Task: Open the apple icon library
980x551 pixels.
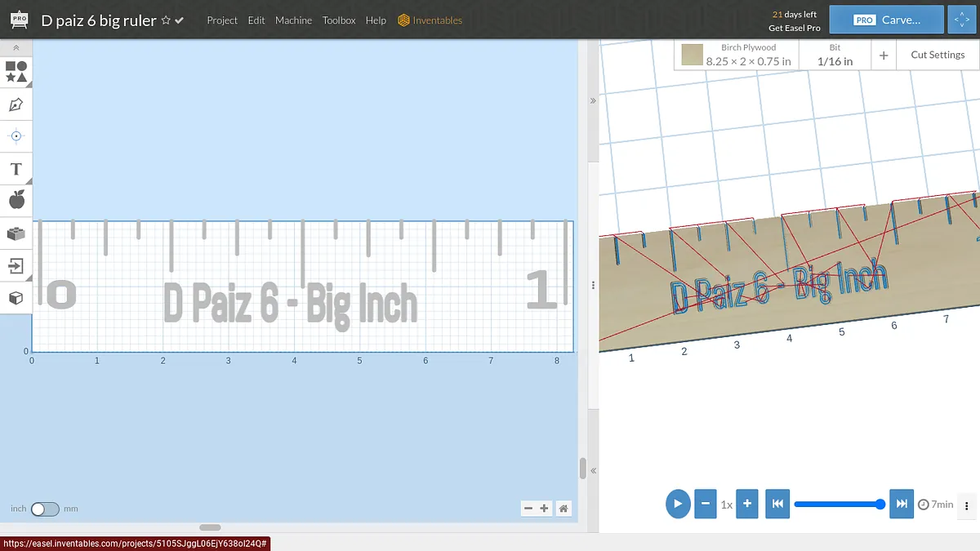Action: 16,200
